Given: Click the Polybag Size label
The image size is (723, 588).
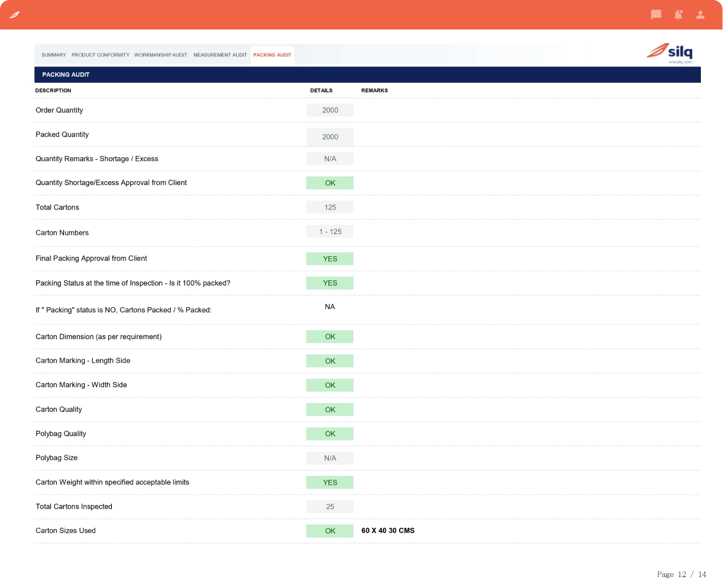Looking at the screenshot, I should (57, 458).
